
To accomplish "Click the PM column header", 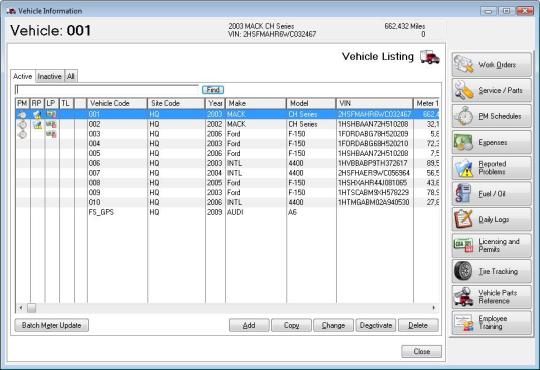I will (23, 103).
